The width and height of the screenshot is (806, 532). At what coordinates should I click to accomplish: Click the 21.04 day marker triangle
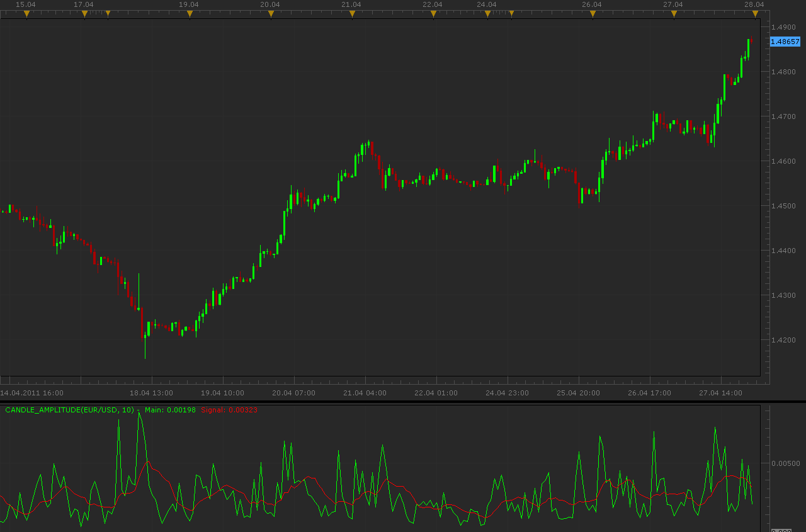pos(352,13)
